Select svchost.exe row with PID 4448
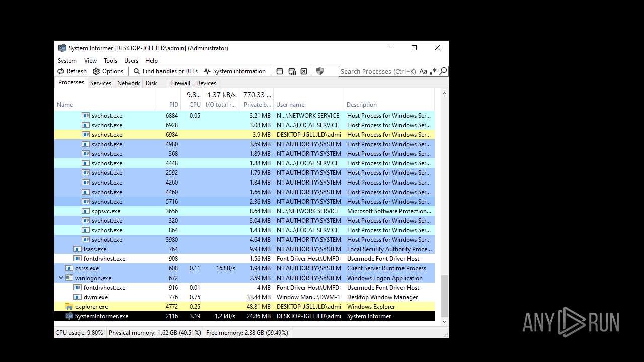Screen dimensions: 644x362 [245, 163]
